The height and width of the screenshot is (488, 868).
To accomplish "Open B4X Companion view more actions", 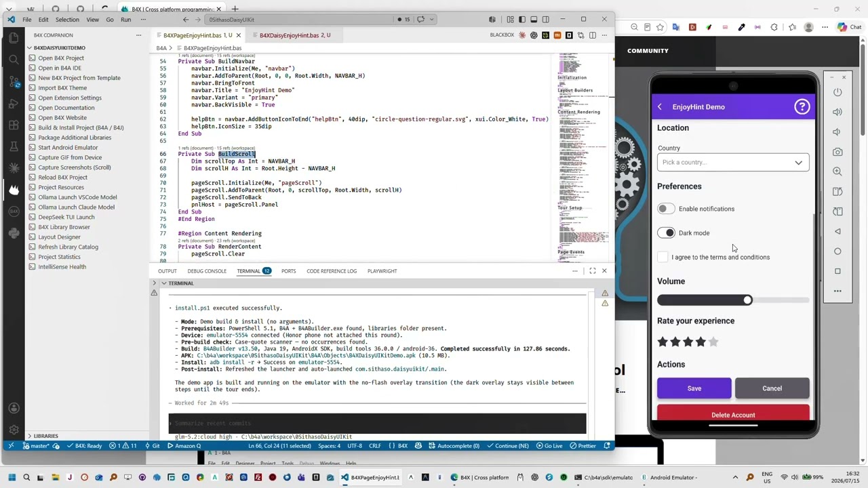I will click(139, 35).
